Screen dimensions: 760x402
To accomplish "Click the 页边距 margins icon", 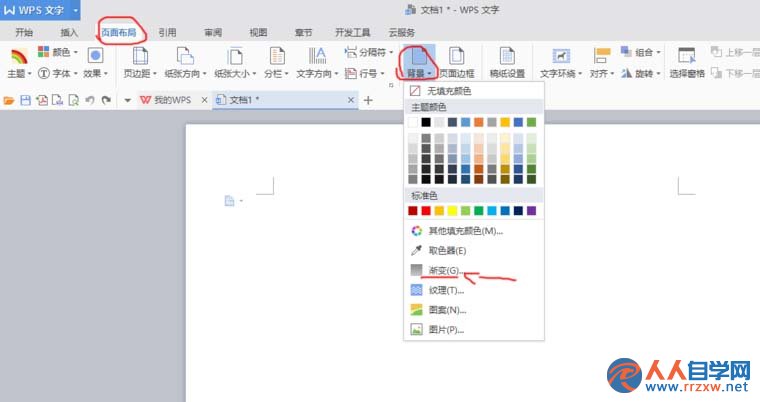I will [x=140, y=56].
